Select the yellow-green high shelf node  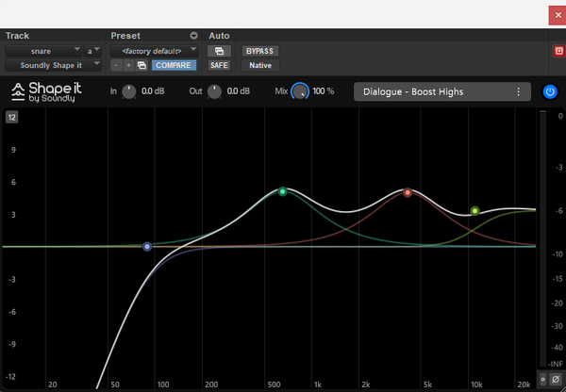474,210
